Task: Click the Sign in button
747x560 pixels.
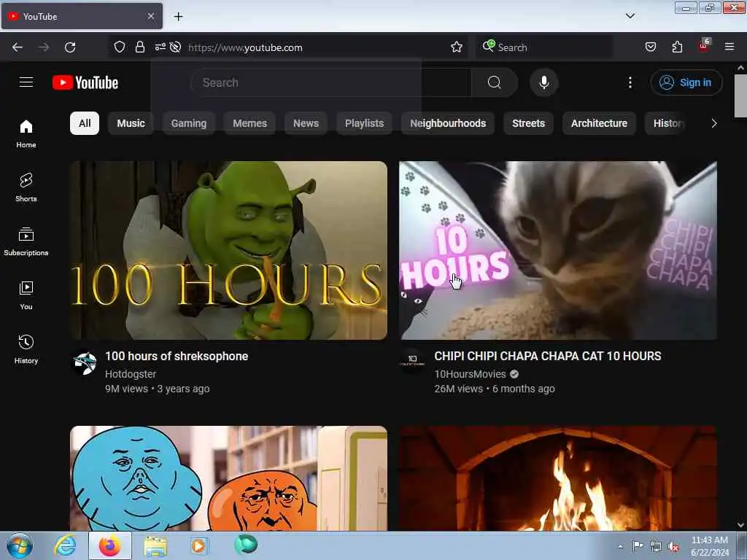Action: 686,82
